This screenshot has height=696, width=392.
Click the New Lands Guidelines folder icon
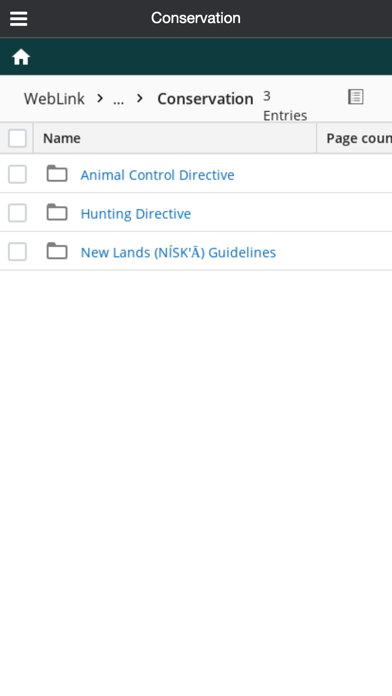tap(57, 251)
